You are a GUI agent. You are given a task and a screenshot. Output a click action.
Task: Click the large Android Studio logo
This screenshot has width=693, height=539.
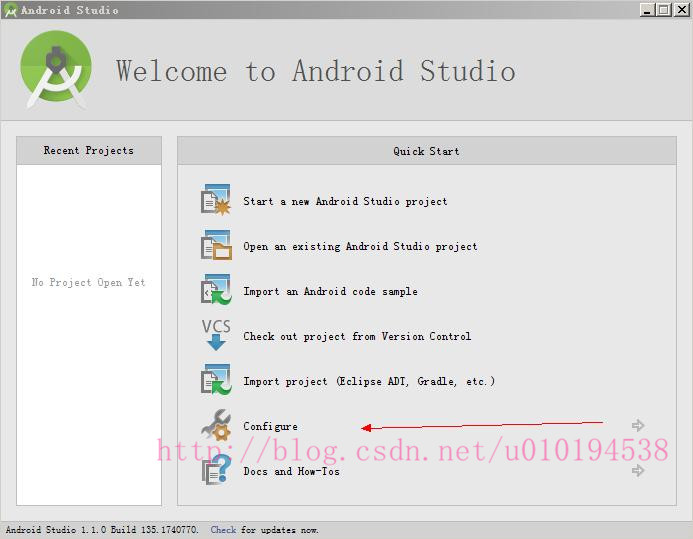[56, 69]
